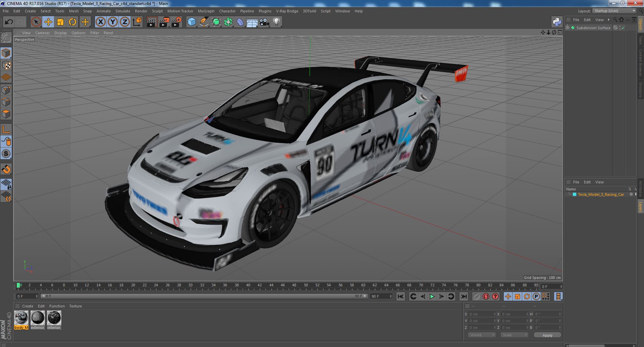Toggle Enable Axis mode

pyautogui.click(x=6, y=129)
